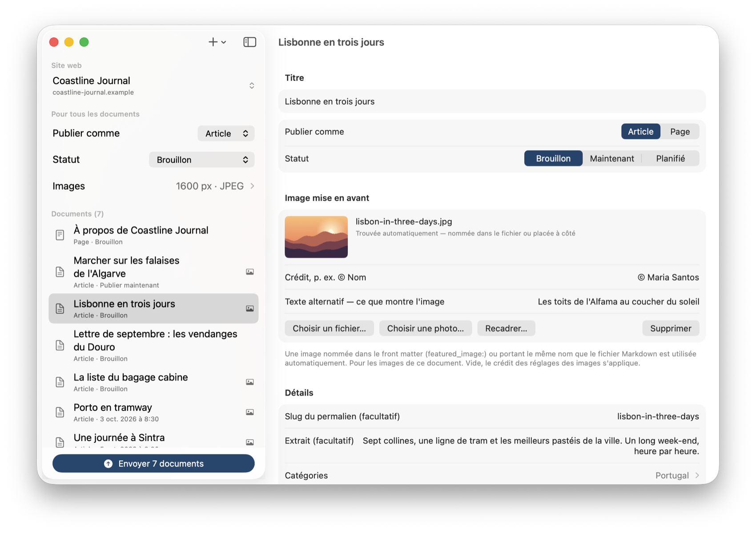Set Statut to Brouillon segment
This screenshot has height=533, width=756.
[x=553, y=158]
